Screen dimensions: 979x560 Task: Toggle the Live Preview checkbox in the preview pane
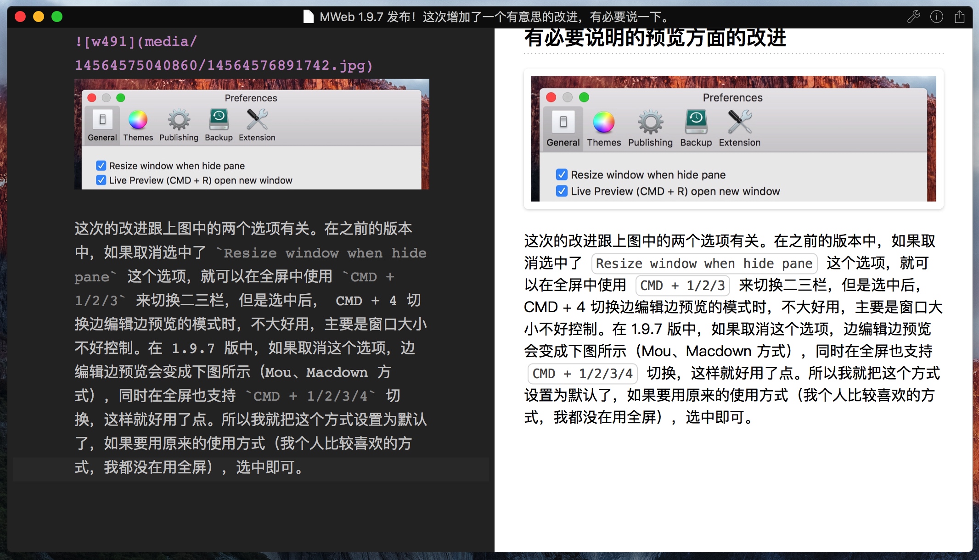[561, 191]
